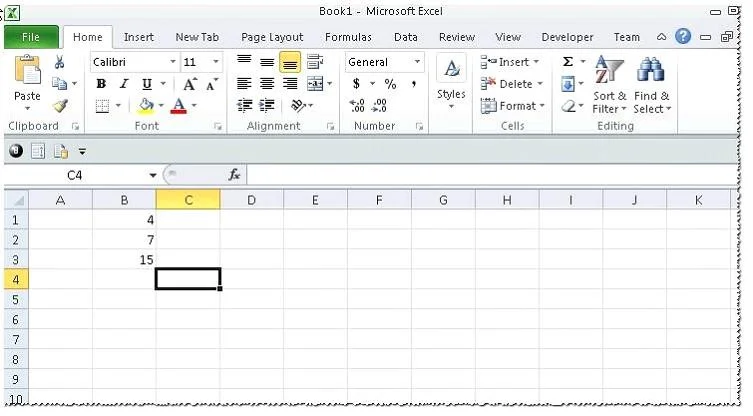Switch to the Page Layout tab
This screenshot has height=416, width=753.
click(x=272, y=37)
